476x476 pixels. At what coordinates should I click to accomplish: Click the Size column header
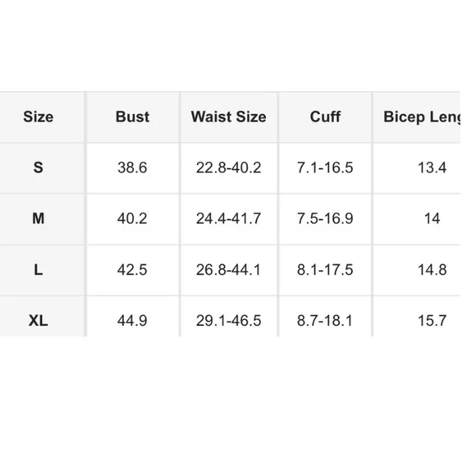39,117
